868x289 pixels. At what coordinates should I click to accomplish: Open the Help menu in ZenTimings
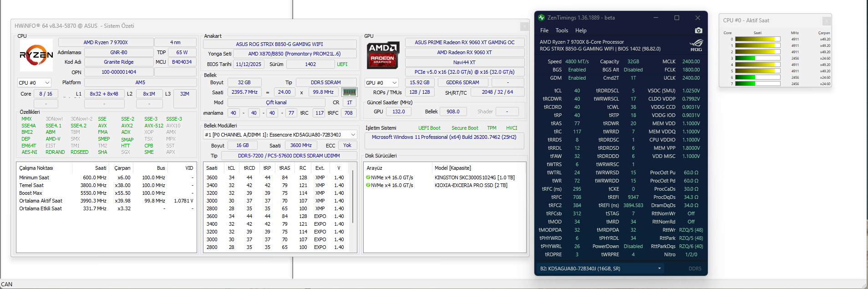581,30
